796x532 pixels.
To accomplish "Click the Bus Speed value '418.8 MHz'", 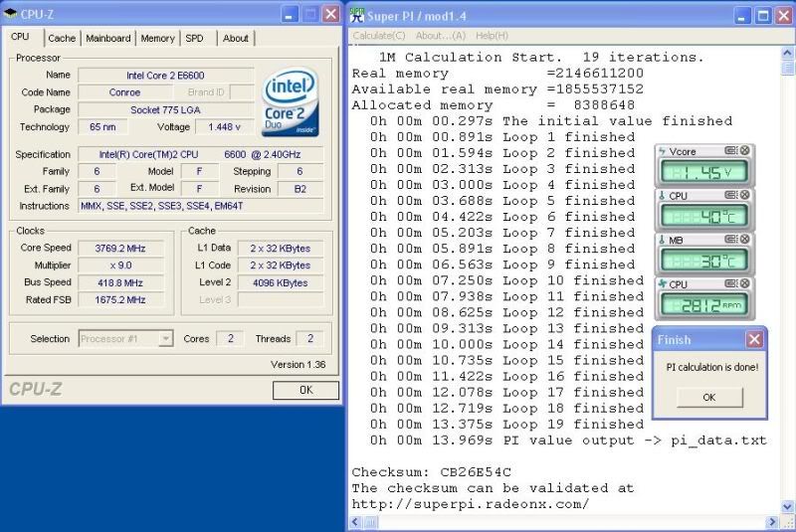I will coord(120,282).
